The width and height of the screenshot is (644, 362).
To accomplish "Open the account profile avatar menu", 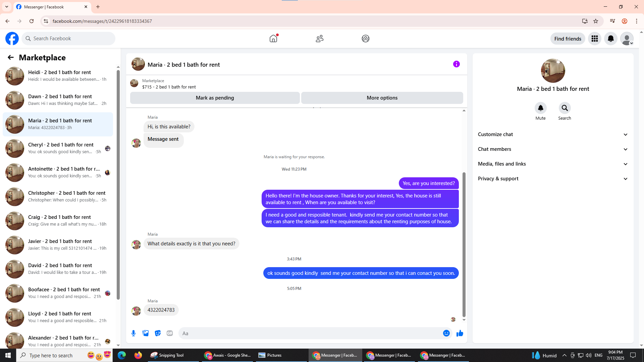I will pos(627,39).
